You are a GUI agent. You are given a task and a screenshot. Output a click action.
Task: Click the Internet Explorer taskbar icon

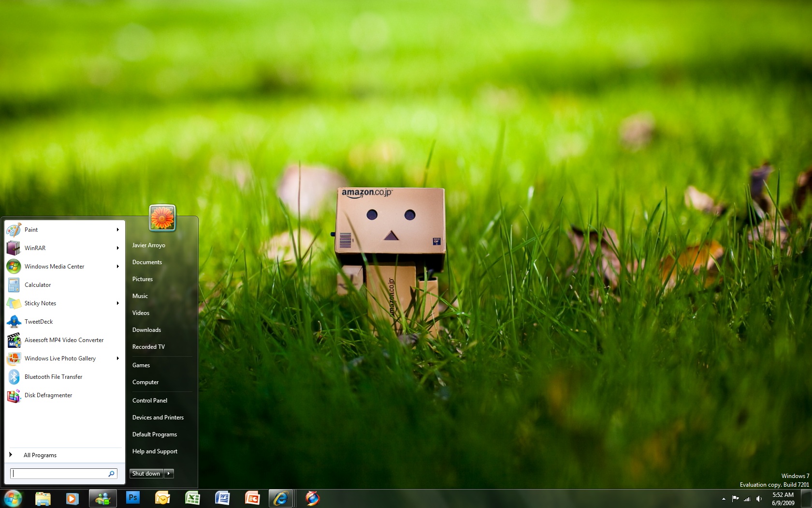point(281,498)
